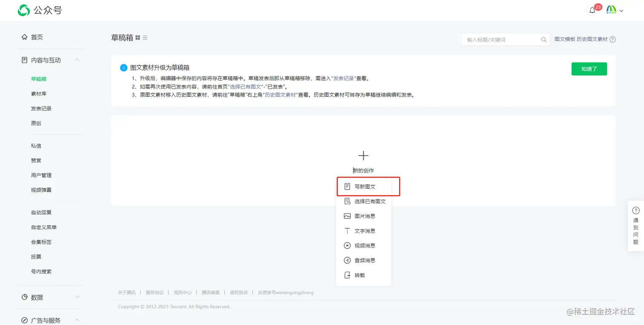
Task: Open 素材库 in the sidebar
Action: [x=39, y=94]
